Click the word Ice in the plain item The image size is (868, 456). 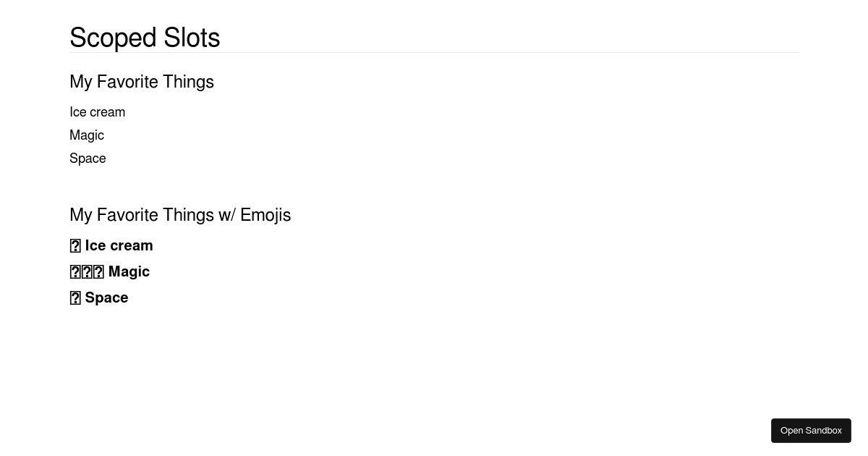coord(77,112)
